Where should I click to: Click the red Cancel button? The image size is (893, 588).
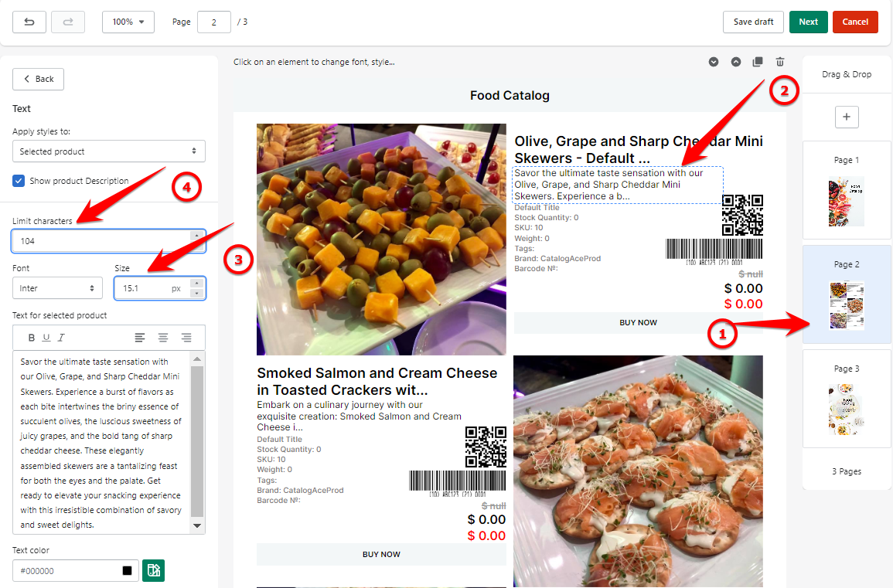[855, 22]
